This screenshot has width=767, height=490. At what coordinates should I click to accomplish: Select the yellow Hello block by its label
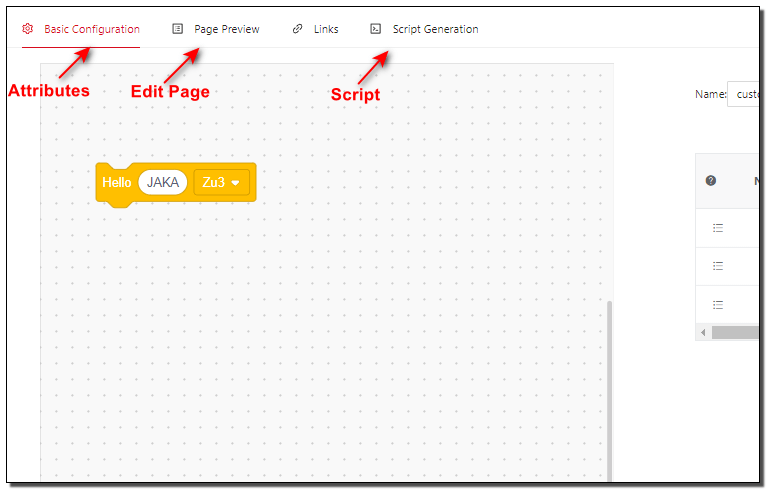116,183
